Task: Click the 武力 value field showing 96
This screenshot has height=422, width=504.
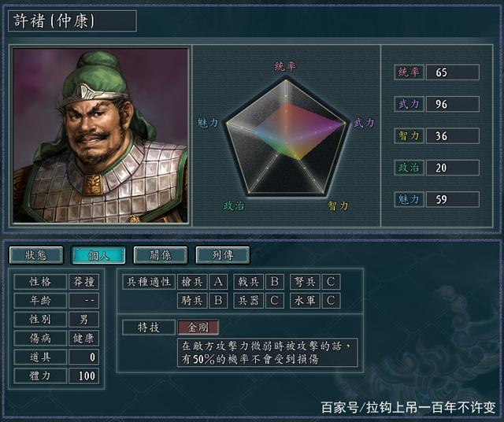Action: 453,104
